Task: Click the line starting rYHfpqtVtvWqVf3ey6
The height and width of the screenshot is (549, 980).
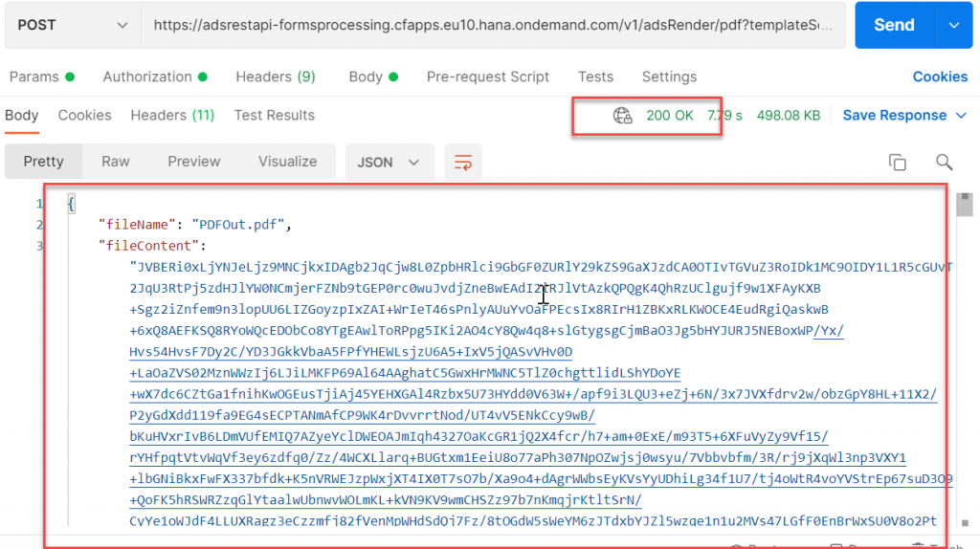Action: click(x=518, y=458)
